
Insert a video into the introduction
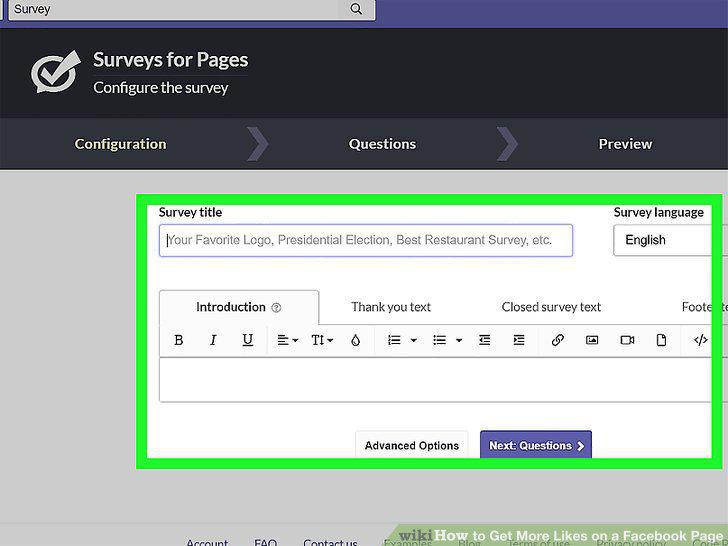point(627,340)
